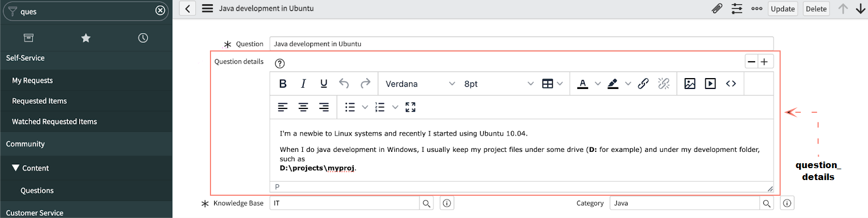Toggle italic text formatting
868x218 pixels.
pos(303,84)
